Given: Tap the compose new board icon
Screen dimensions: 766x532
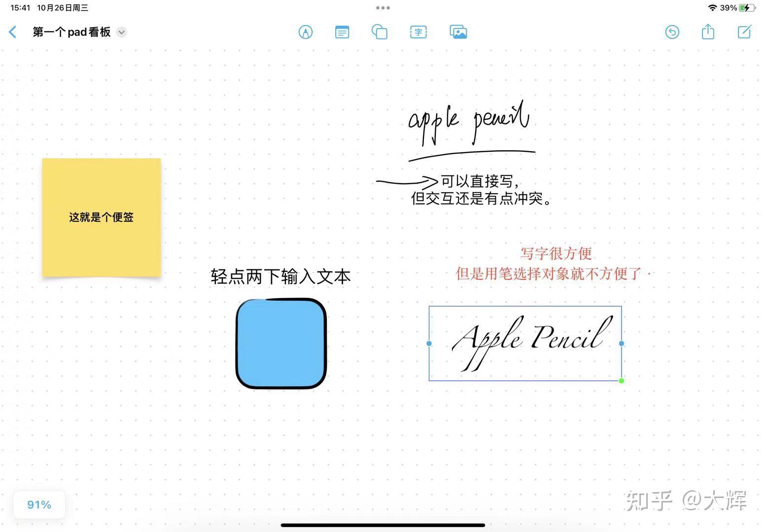Looking at the screenshot, I should 744,32.
